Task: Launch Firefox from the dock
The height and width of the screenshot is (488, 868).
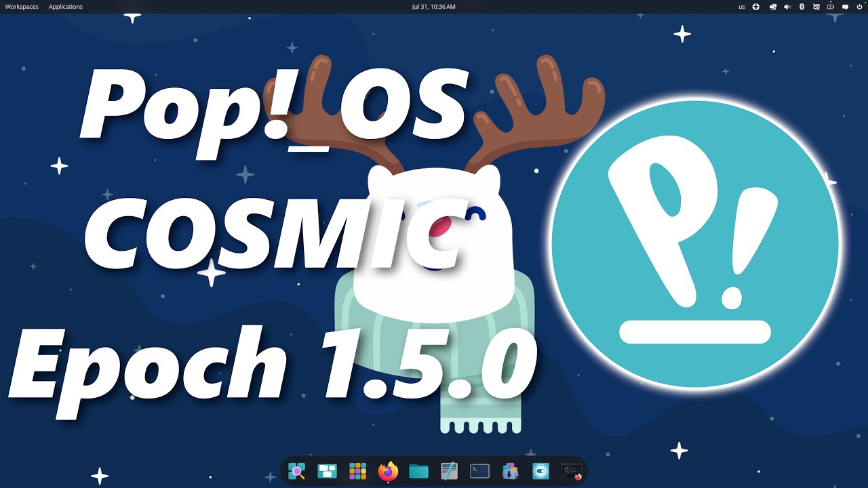Action: point(388,471)
